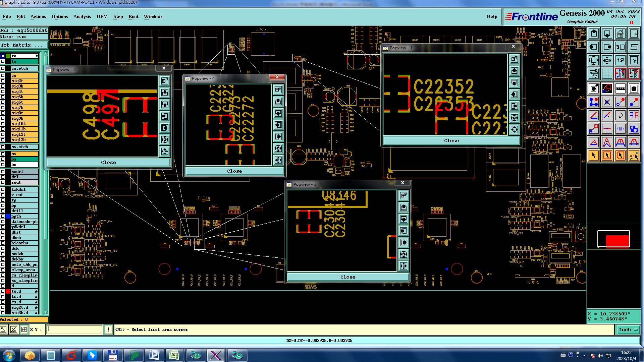Click the red color box beside to.d
This screenshot has width=644, height=362.
8,291
